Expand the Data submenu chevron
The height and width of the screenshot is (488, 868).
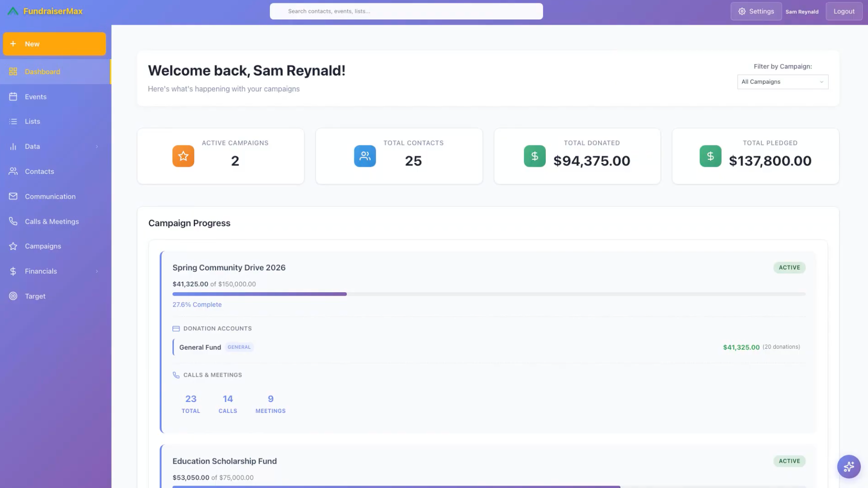pos(97,146)
